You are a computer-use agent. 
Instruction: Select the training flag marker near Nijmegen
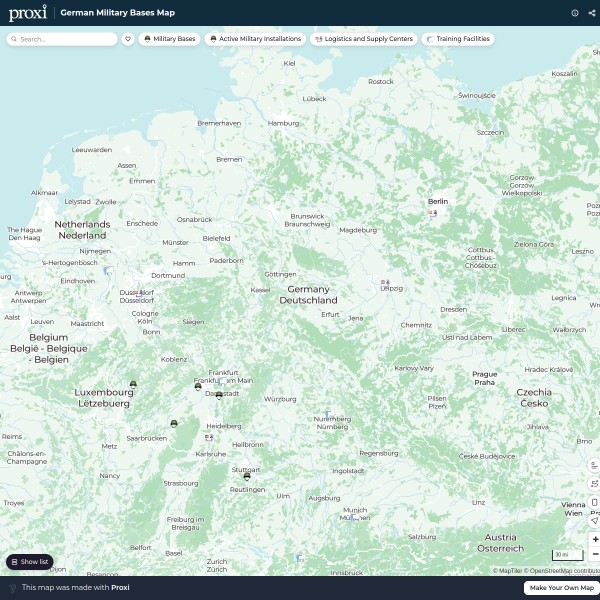[x=108, y=271]
